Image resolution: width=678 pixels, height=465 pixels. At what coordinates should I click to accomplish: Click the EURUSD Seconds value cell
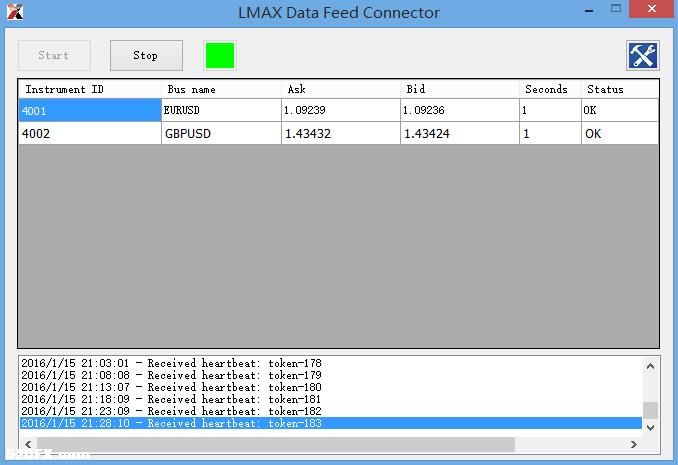coord(550,110)
